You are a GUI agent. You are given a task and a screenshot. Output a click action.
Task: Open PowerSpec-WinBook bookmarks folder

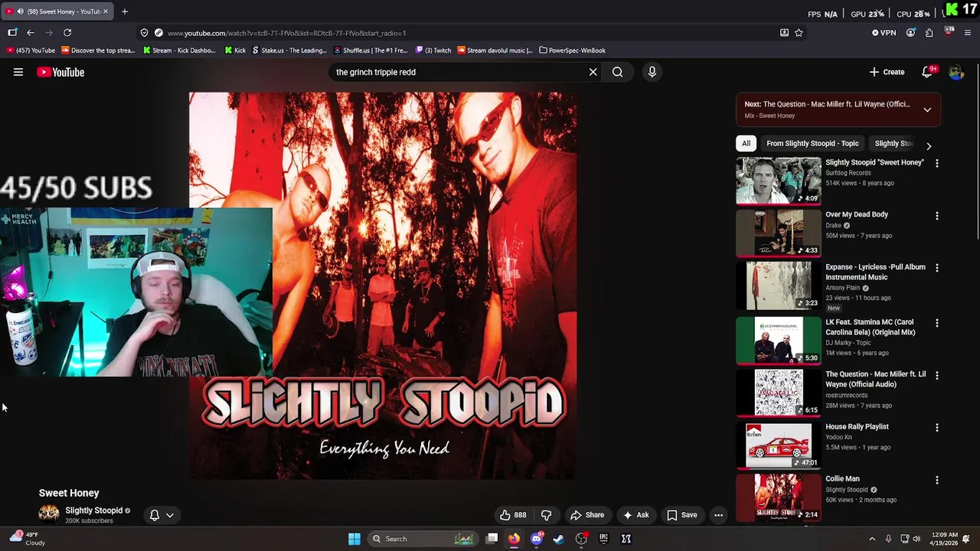point(572,51)
